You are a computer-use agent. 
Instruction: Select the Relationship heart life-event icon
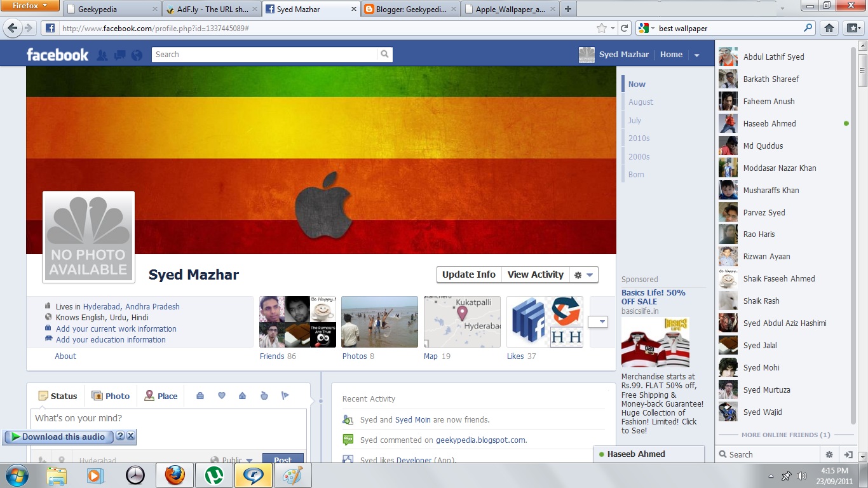[222, 395]
